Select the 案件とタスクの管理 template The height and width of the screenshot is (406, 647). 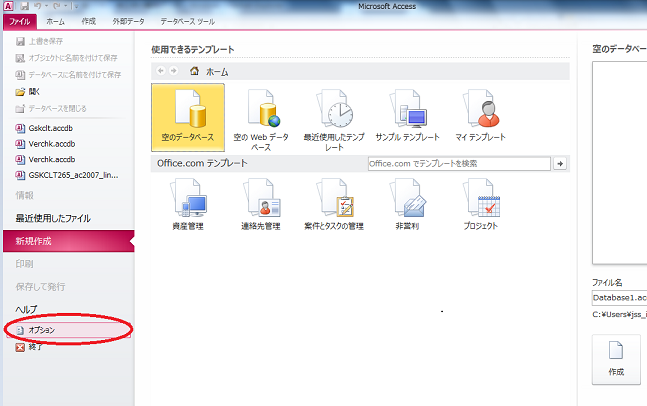pyautogui.click(x=334, y=204)
